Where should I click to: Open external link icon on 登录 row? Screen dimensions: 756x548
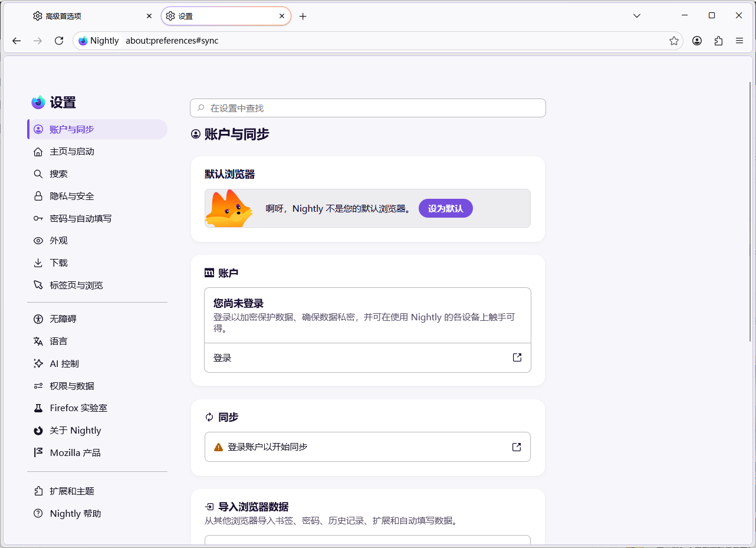tap(517, 357)
